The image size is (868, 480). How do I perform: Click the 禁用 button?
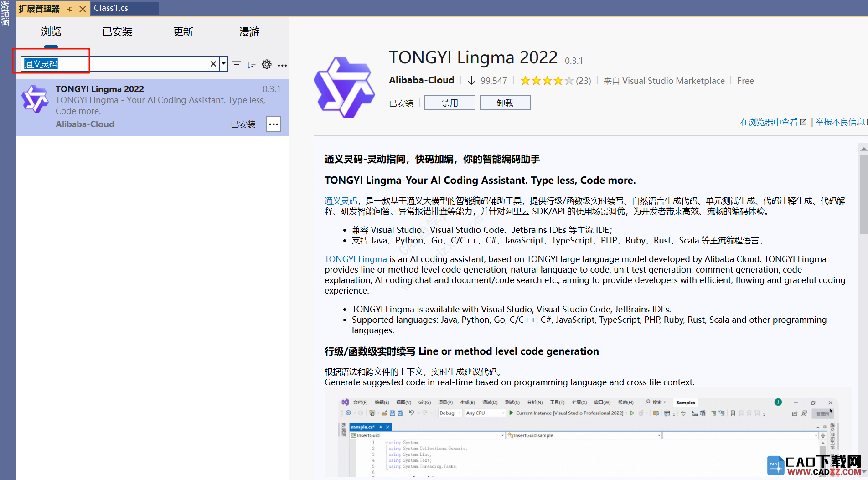449,103
